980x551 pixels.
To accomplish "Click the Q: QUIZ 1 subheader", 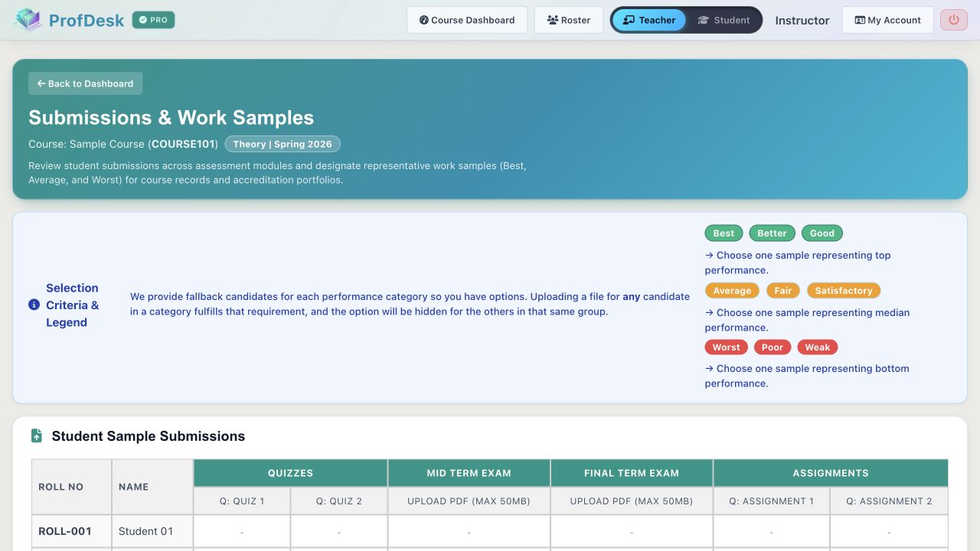I will (x=242, y=501).
